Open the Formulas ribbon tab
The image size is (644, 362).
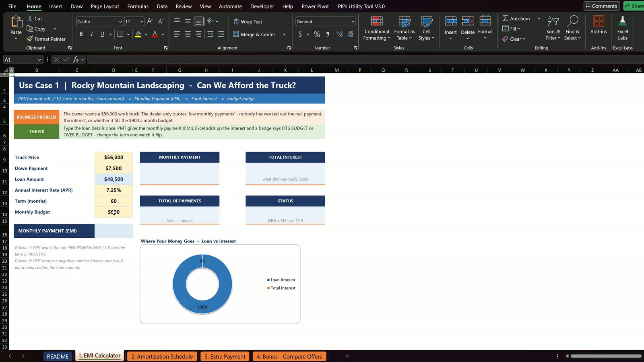tap(138, 6)
